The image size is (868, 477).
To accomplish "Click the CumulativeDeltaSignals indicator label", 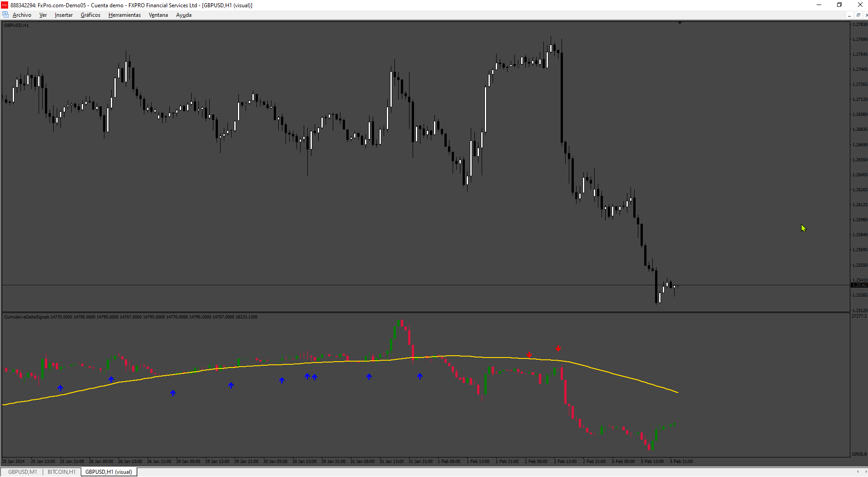I will coord(131,317).
